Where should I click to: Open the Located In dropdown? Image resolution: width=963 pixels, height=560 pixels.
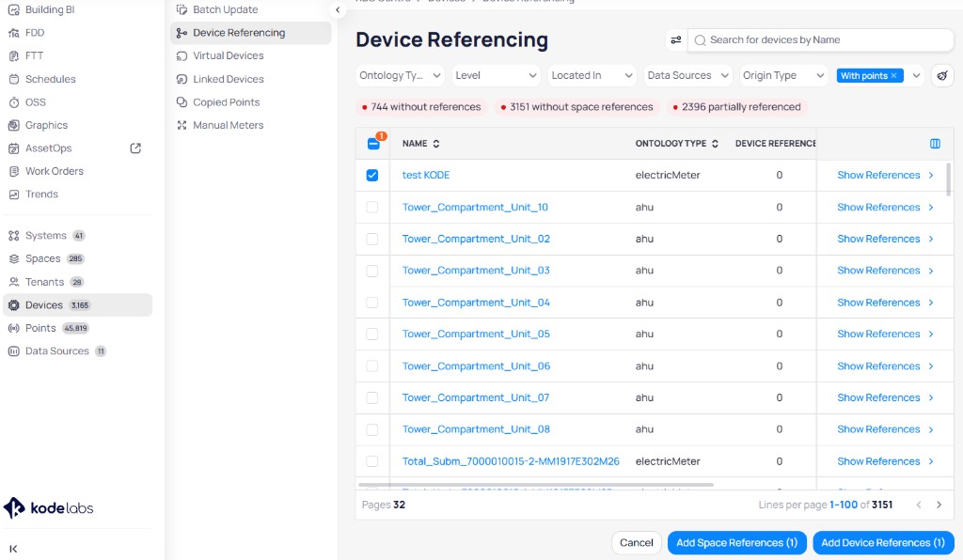(x=592, y=75)
